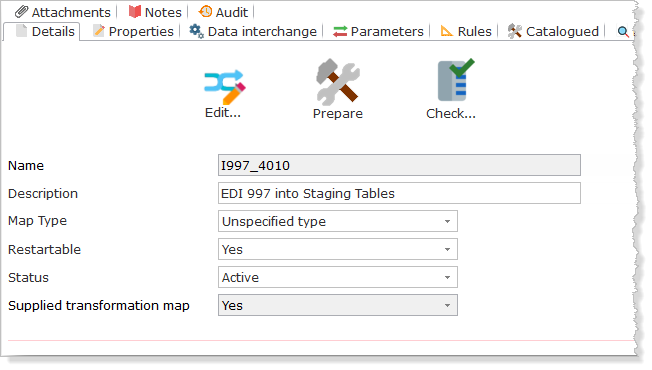The height and width of the screenshot is (370, 652).
Task: Click the Description input field
Action: 399,193
